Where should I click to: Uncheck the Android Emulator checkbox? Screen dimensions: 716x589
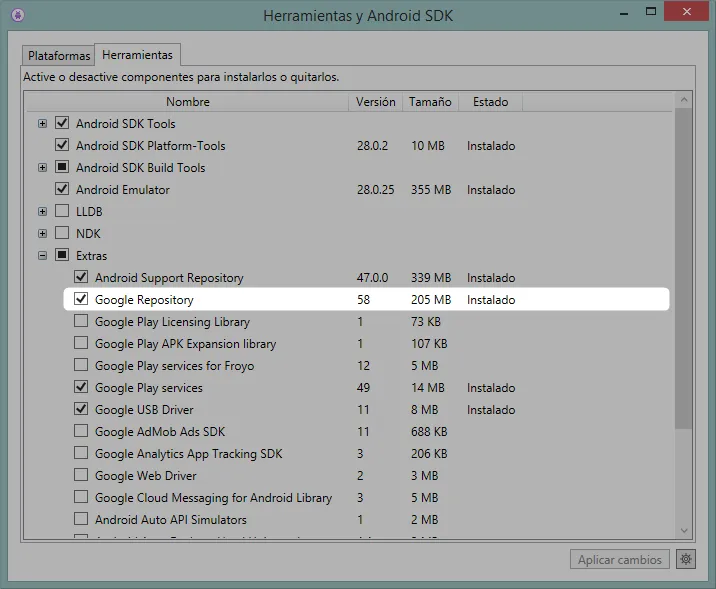(x=62, y=189)
